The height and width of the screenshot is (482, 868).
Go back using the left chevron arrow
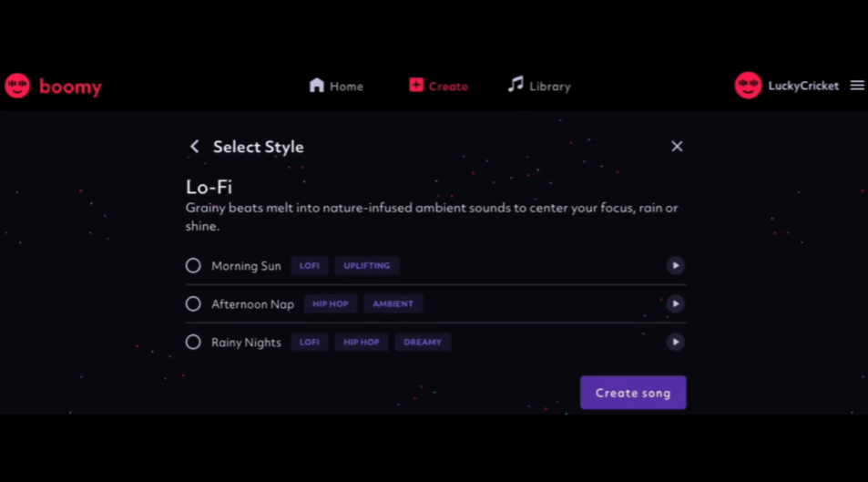point(194,147)
